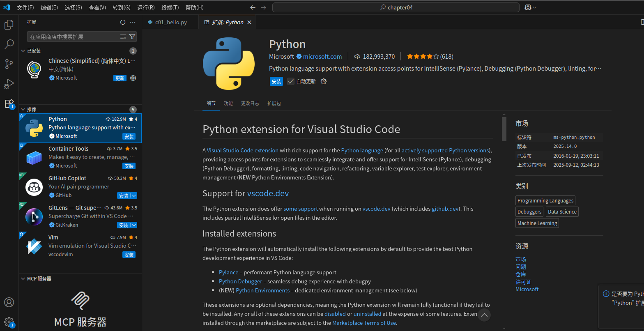Open the extension filter funnel icon
644x331 pixels.
tap(132, 37)
